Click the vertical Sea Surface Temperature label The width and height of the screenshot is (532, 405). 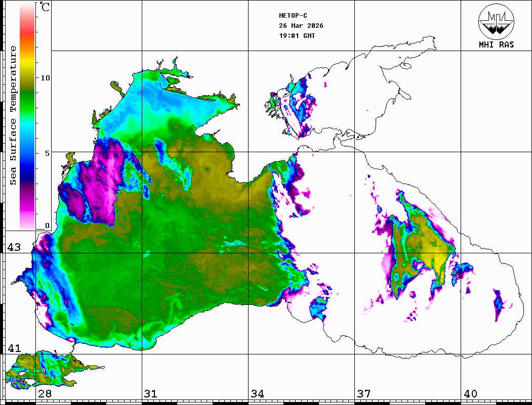[13, 115]
